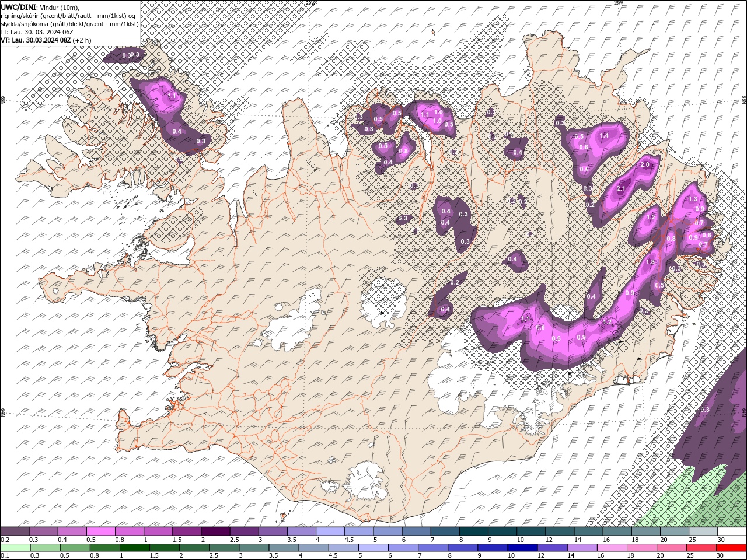747x560 pixels.
Task: Pick the deep blue 10 swatch on lower scale
Action: click(523, 548)
